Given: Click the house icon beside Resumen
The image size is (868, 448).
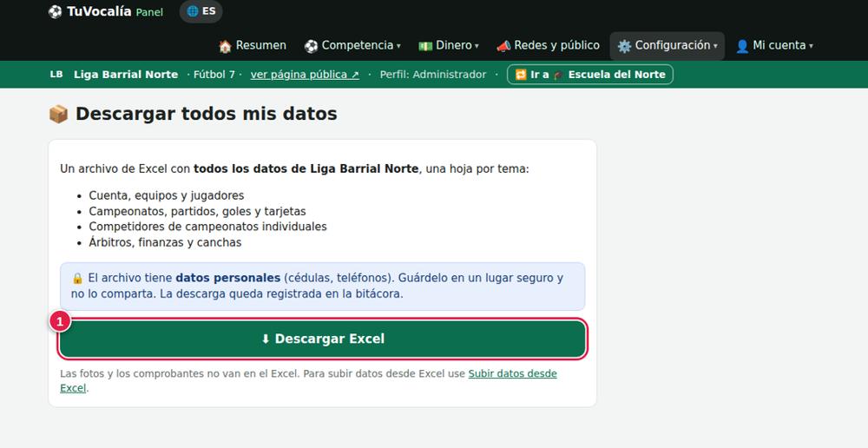Looking at the screenshot, I should coord(225,46).
